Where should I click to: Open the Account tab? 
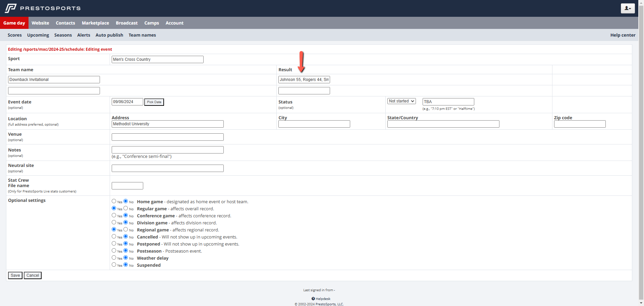tap(174, 23)
